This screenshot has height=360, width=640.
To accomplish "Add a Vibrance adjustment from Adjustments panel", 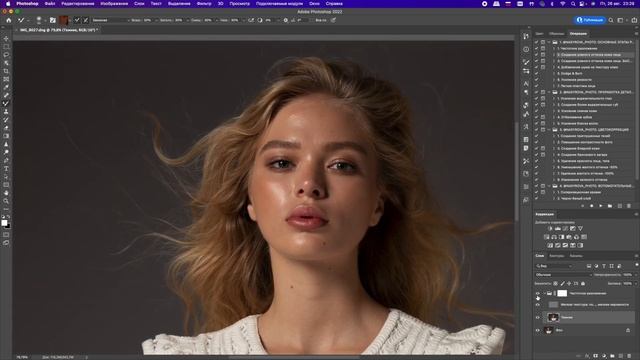I will click(x=580, y=229).
